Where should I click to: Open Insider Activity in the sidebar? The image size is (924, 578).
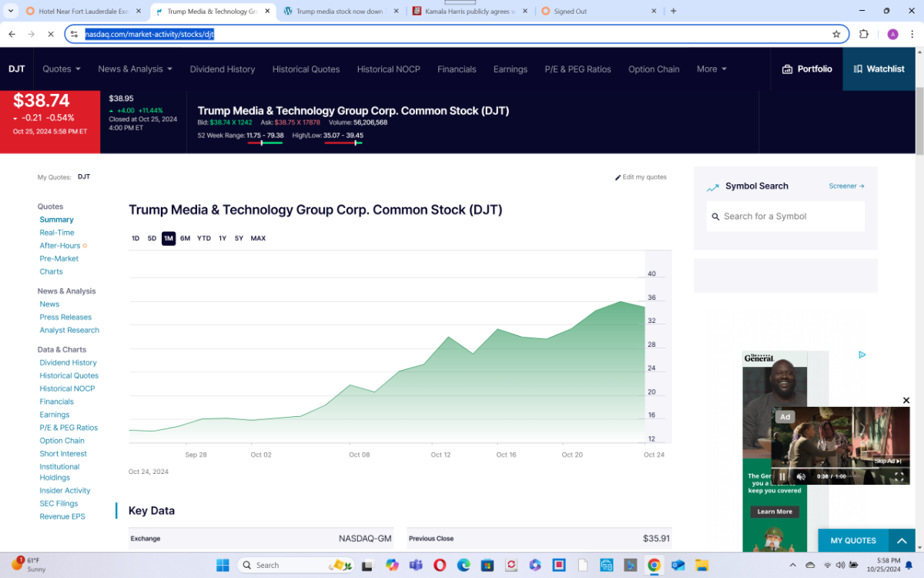click(65, 490)
